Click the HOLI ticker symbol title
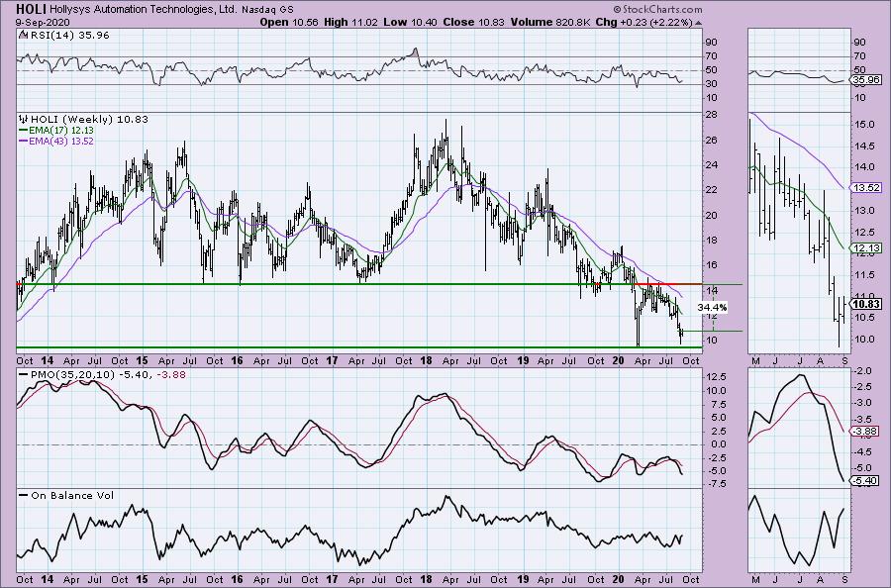The image size is (891, 588). [31, 9]
